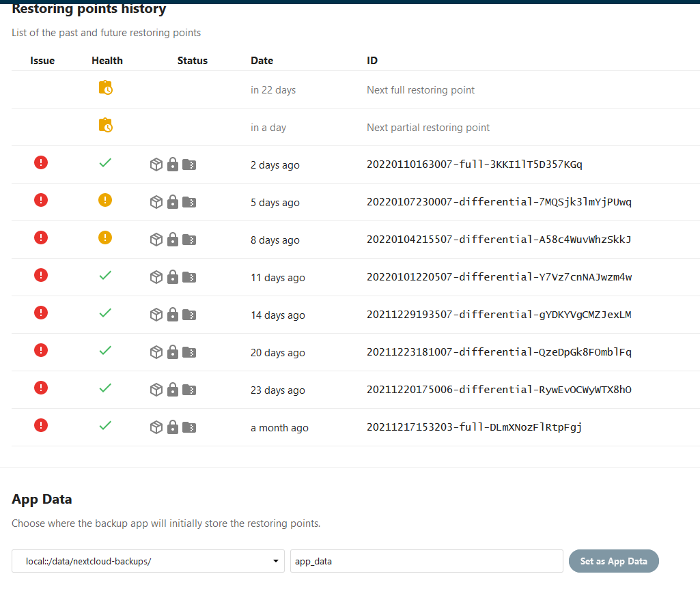Screen dimensions: 700x589
Task: Click the Restoring points history heading
Action: click(x=89, y=8)
